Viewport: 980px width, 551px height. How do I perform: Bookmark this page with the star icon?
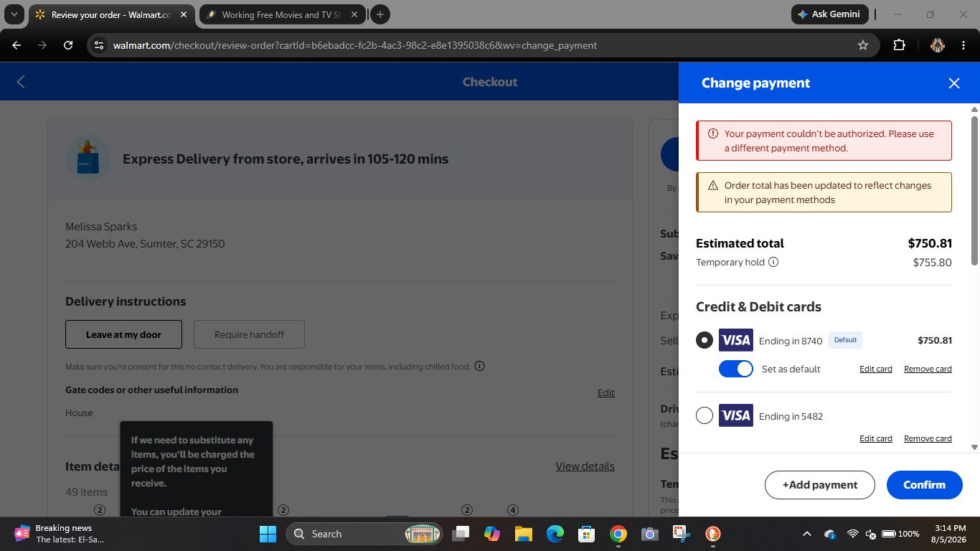click(863, 45)
